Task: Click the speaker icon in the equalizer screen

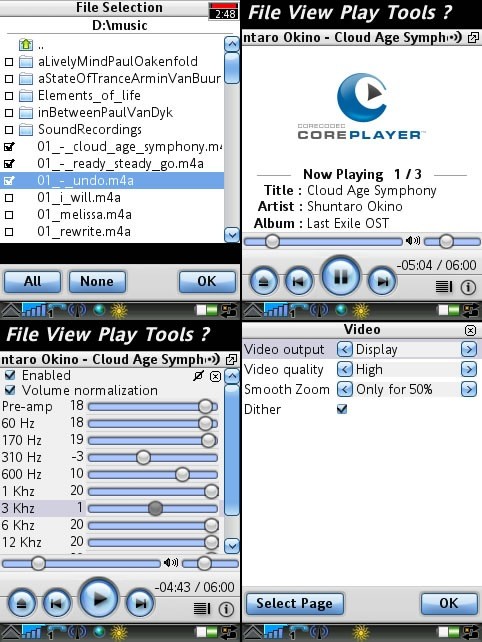Action: click(x=171, y=563)
